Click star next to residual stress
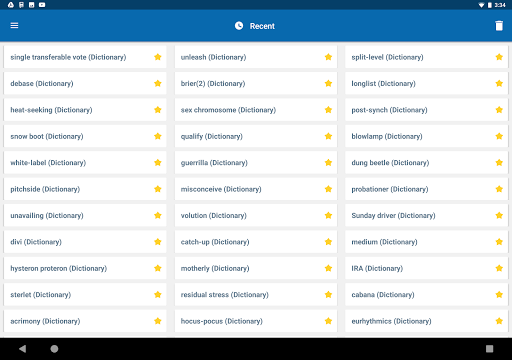Screen dimensions: 512x360 [x=328, y=294]
